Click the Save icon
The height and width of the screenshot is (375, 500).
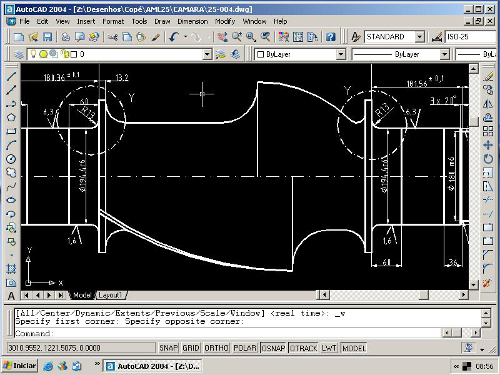(47, 37)
